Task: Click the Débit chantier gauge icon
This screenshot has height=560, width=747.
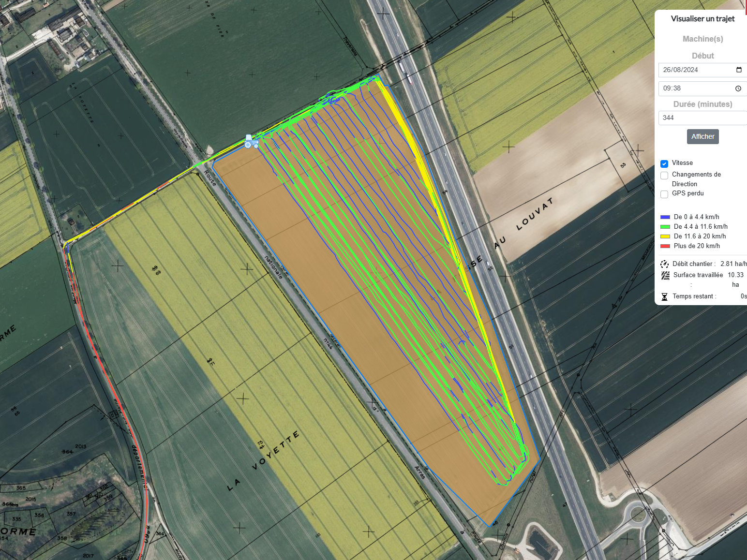Action: [x=665, y=264]
